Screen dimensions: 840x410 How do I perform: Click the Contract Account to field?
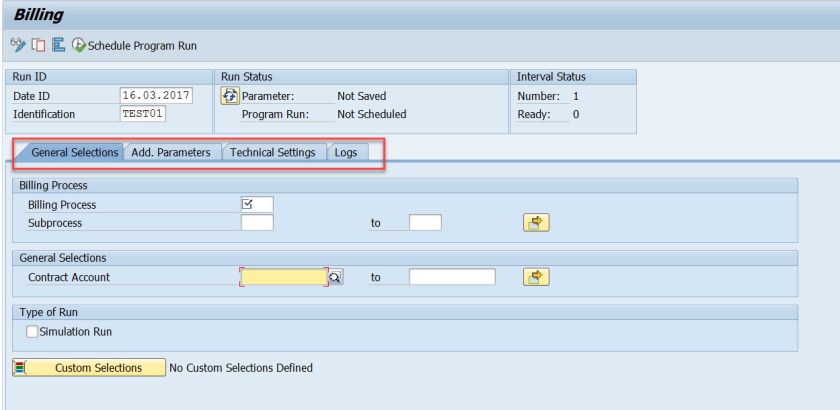[452, 277]
